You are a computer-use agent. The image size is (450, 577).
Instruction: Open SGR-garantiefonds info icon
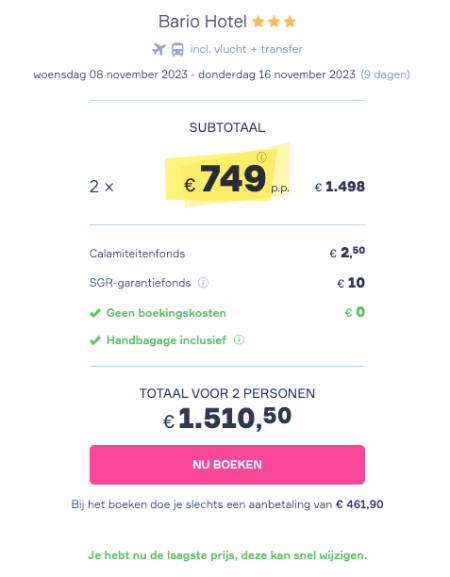(203, 283)
